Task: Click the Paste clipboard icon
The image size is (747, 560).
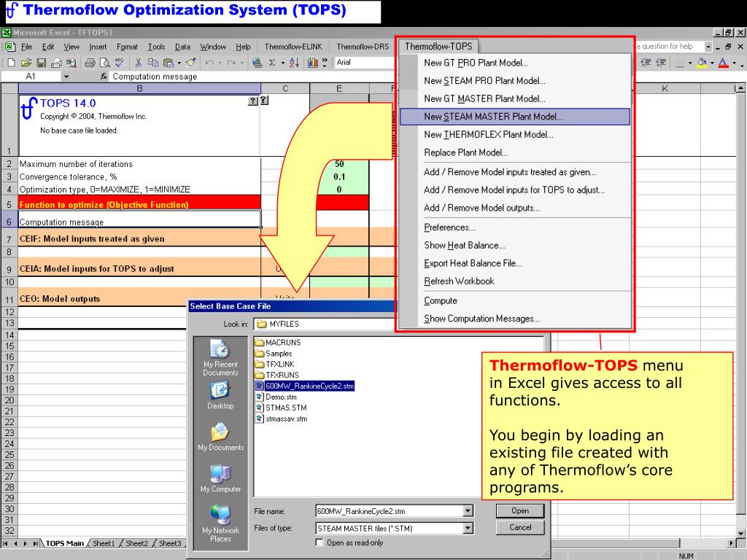Action: (169, 63)
